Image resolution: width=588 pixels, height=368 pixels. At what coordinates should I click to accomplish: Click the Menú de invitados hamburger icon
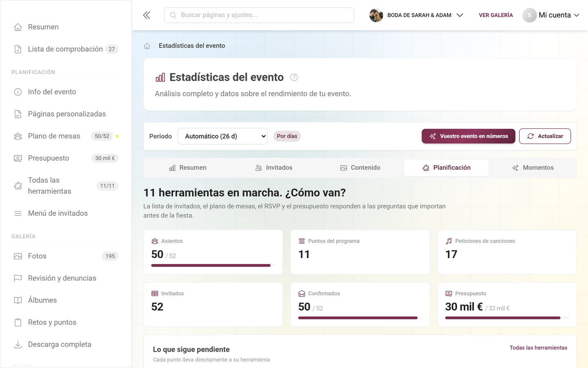pos(18,213)
